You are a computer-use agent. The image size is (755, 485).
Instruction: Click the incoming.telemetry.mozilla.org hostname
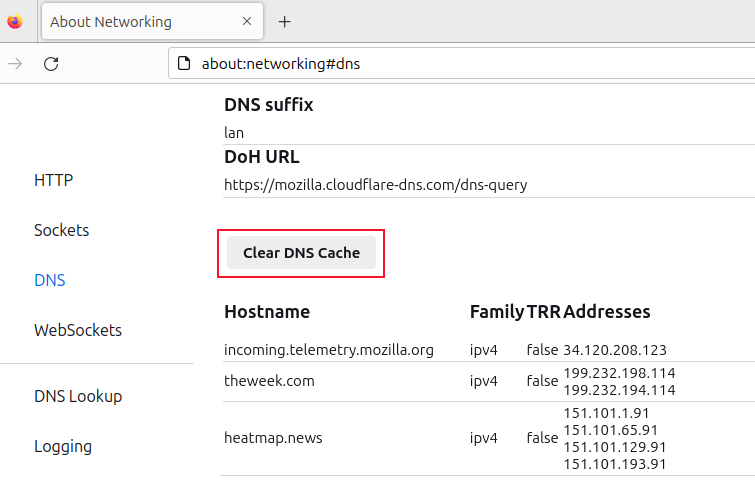329,350
